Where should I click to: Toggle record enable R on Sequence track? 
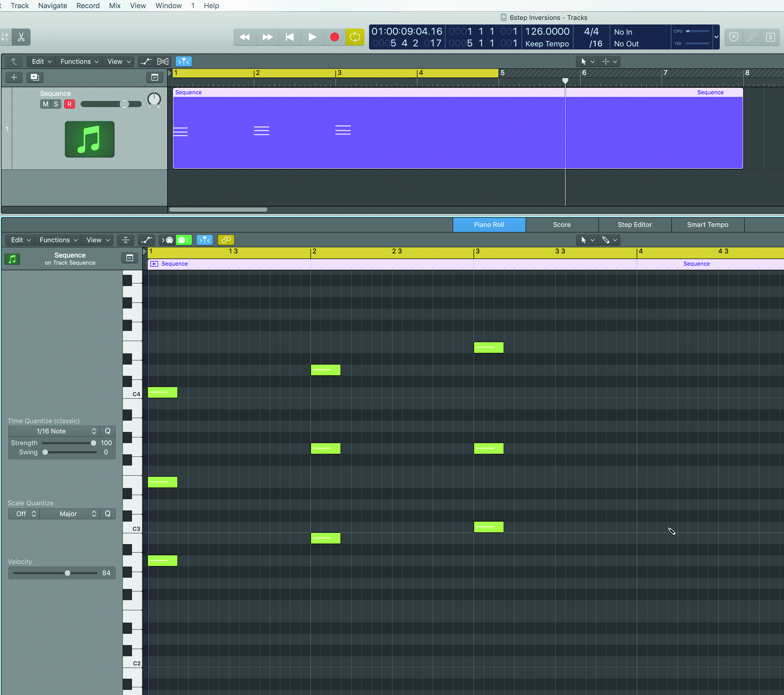tap(69, 104)
